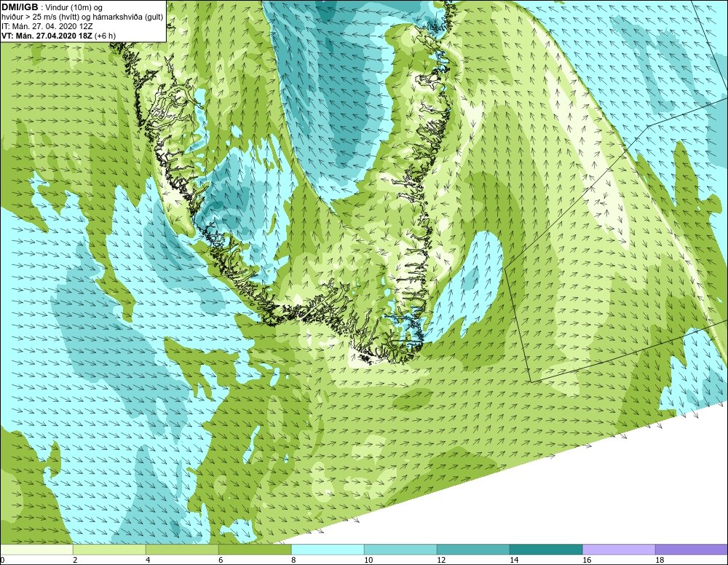Click the medium green 4–6 m/s legend swatch
The width and height of the screenshot is (728, 565).
click(x=182, y=550)
